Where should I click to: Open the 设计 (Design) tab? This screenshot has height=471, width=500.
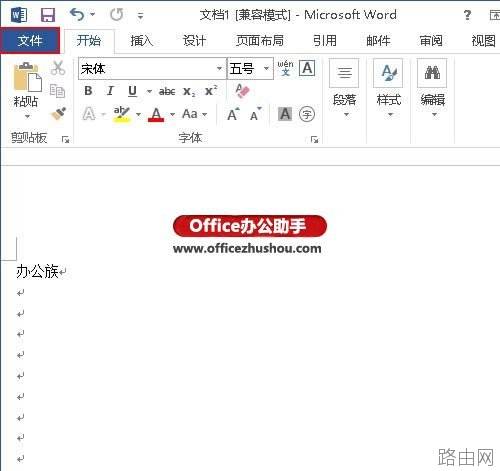click(x=194, y=41)
